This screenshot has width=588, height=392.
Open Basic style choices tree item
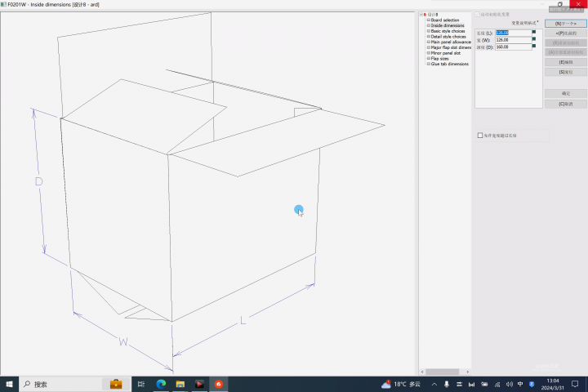448,31
